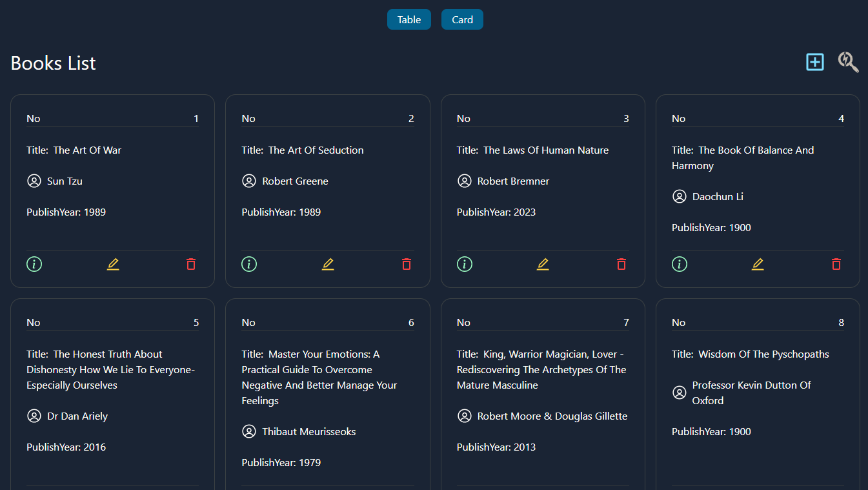868x490 pixels.
Task: Click author icon beside Professor Kevin Dutton
Action: click(x=679, y=393)
